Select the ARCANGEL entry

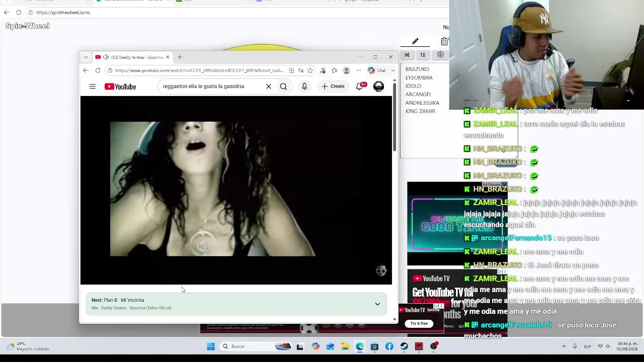(x=418, y=95)
